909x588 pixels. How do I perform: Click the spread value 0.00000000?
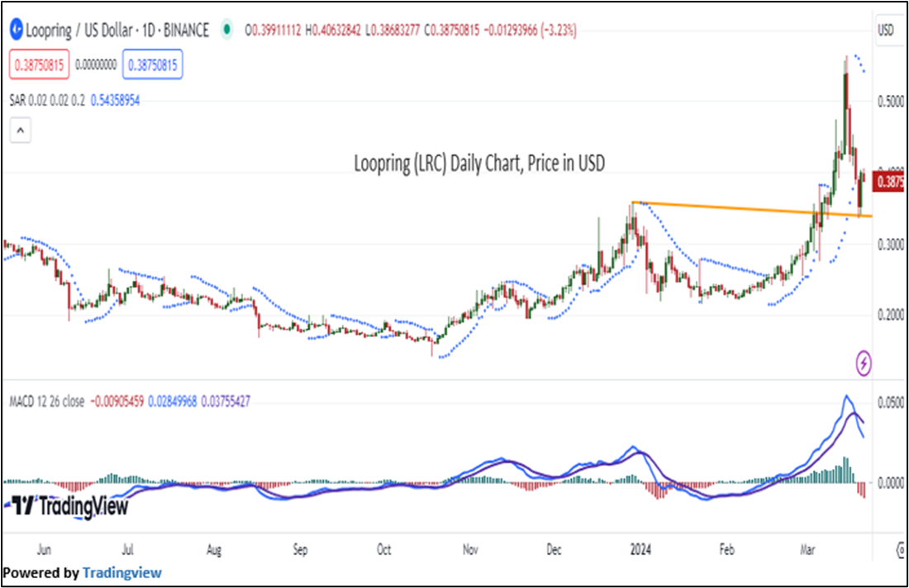[96, 65]
